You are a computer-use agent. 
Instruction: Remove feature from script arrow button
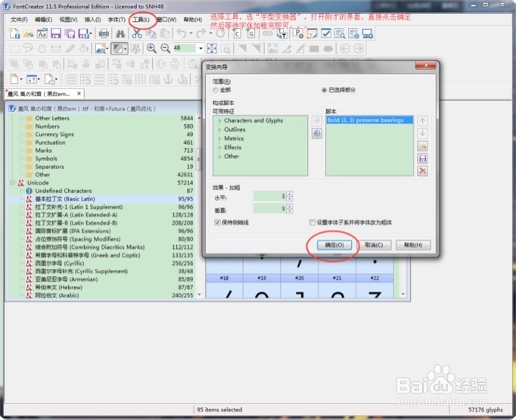[x=316, y=133]
